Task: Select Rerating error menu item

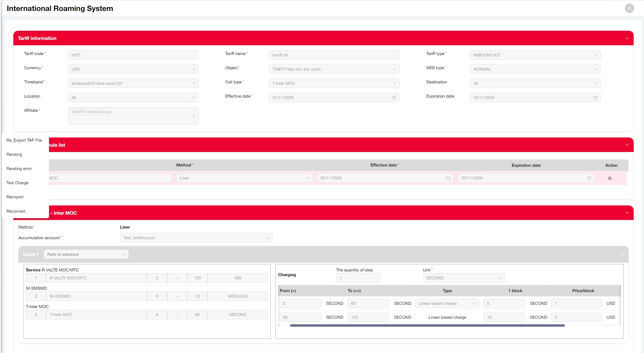Action: pos(19,169)
